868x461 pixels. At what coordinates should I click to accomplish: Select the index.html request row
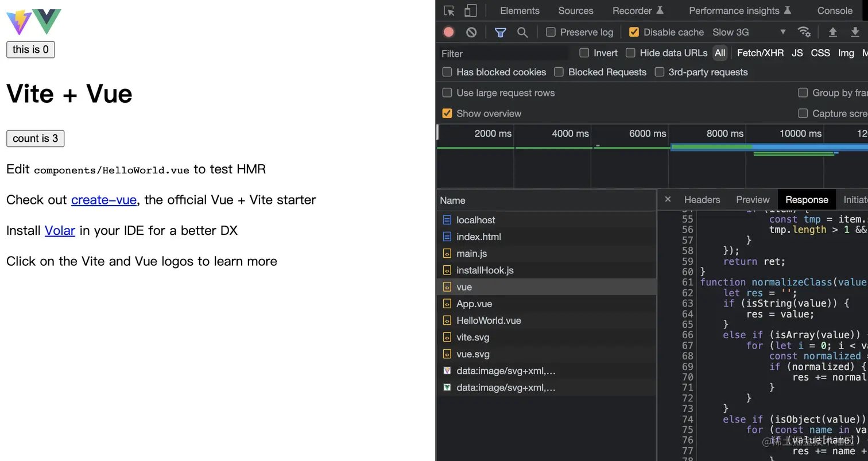point(547,237)
